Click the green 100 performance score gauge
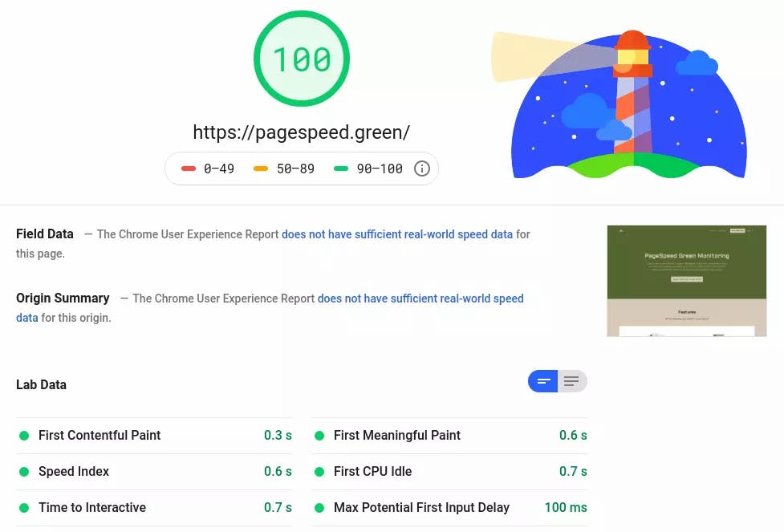Image resolution: width=784 pixels, height=532 pixels. coord(302,58)
